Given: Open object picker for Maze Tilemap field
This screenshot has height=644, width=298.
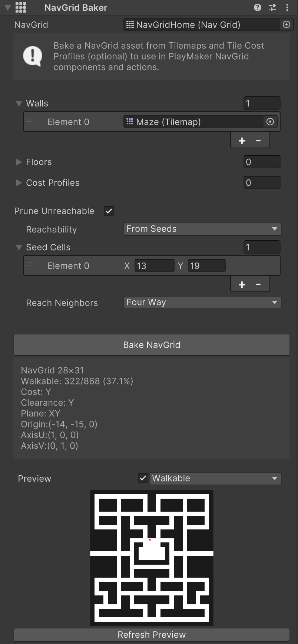Looking at the screenshot, I should (x=270, y=122).
